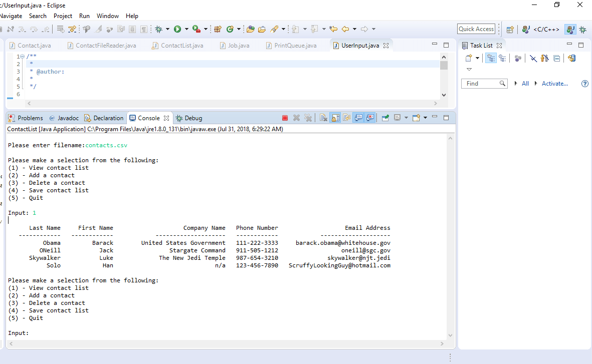Close the UserInput.java editor tab

pos(386,46)
